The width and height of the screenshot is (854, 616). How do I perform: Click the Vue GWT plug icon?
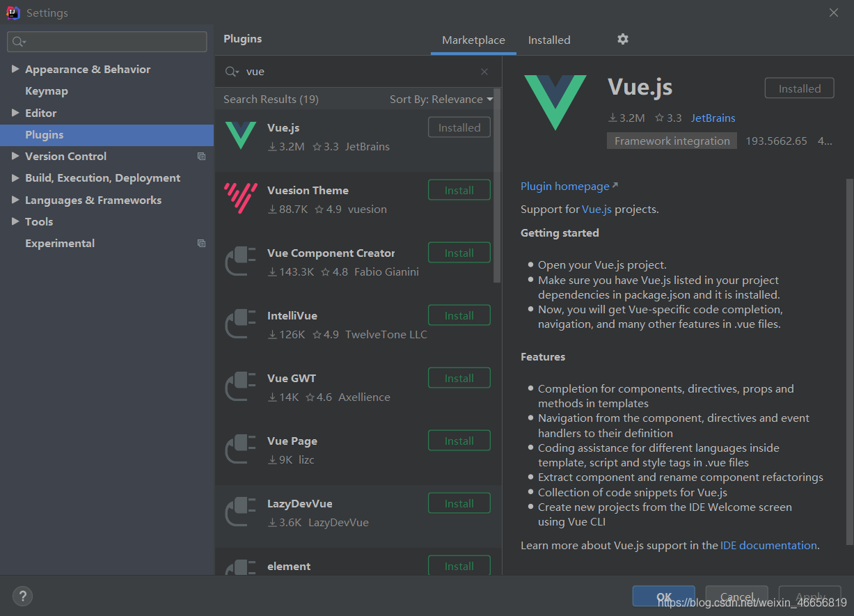click(241, 386)
